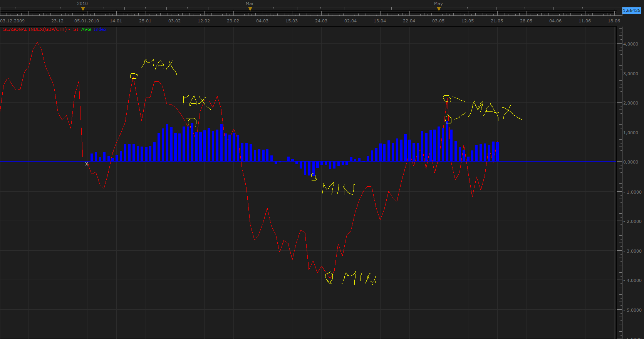Click the 12.05 date label

pyautogui.click(x=468, y=21)
